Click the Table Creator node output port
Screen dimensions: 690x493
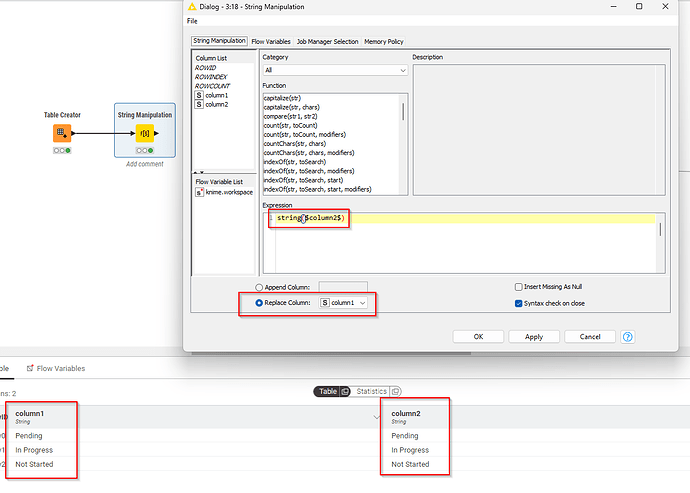[x=73, y=133]
